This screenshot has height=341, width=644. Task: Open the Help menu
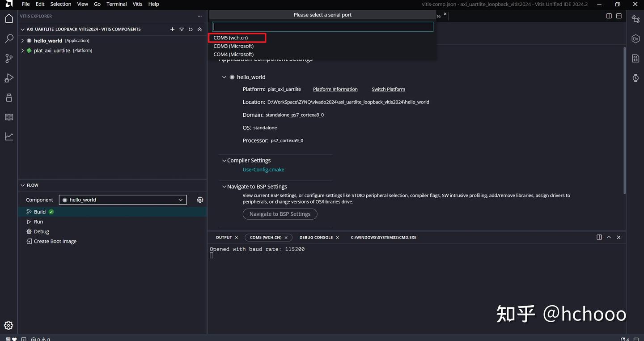pos(153,4)
